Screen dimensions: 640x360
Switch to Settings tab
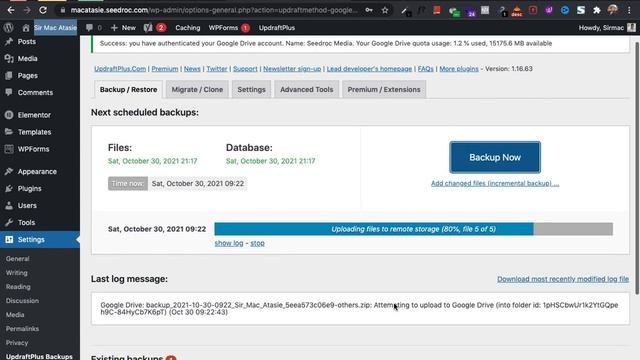point(251,89)
